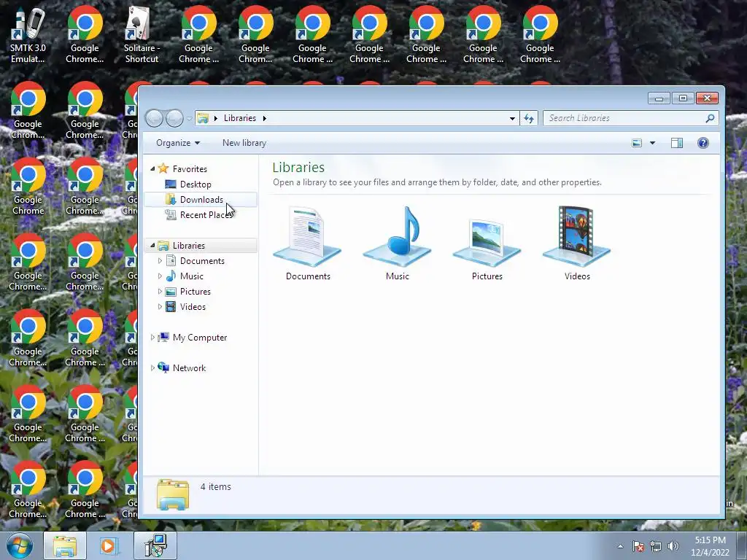Click the Back navigation arrow

point(155,118)
